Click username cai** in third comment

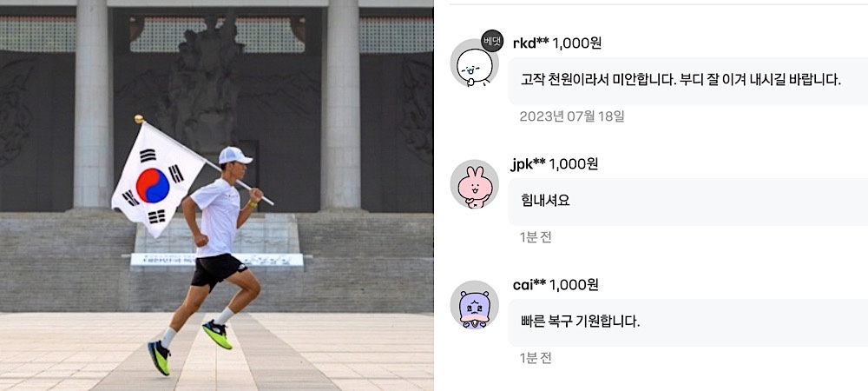(529, 285)
